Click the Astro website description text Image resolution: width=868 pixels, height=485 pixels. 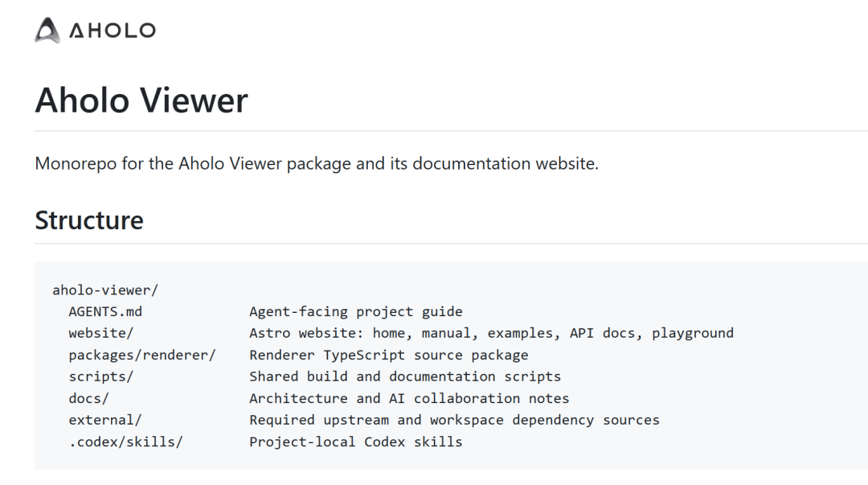492,333
